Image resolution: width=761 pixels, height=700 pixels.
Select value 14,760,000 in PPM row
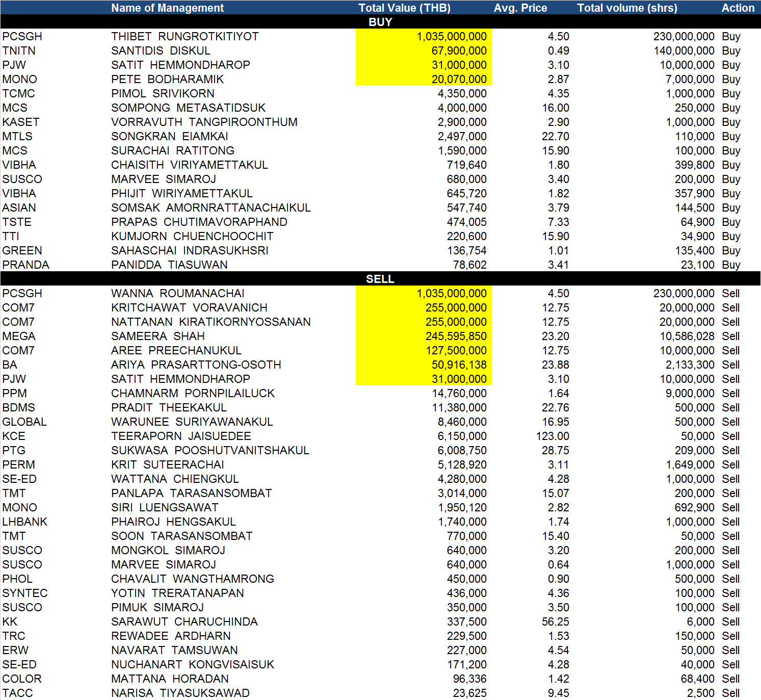point(459,393)
